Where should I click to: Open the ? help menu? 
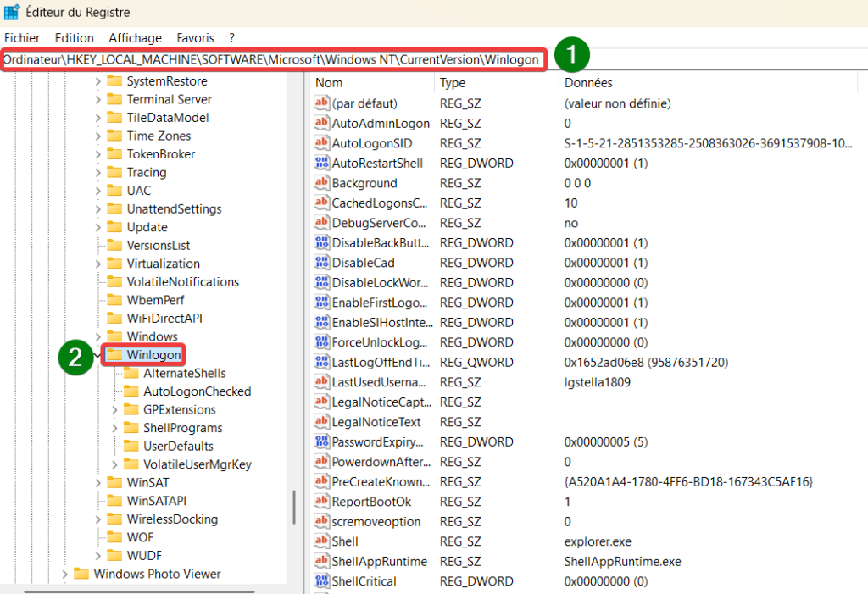(231, 37)
